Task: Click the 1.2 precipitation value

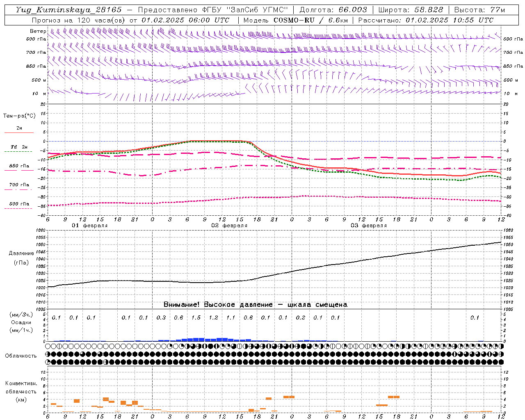Action: (213, 317)
